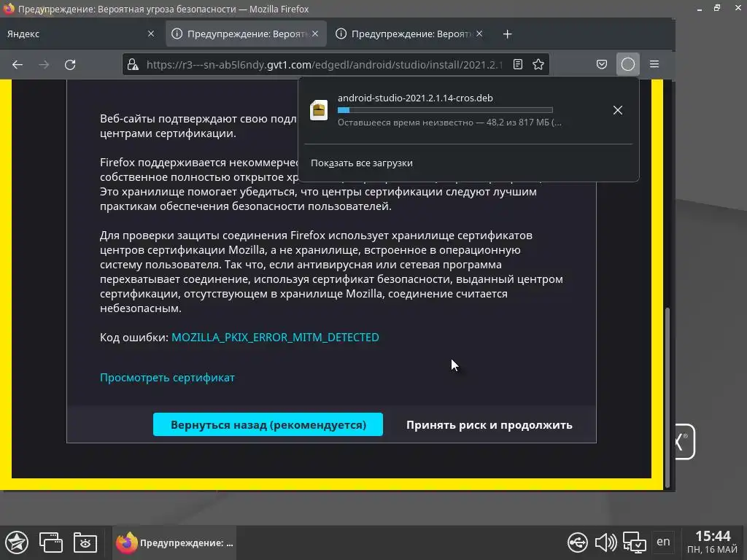Open the USB devices tray icon
The image size is (747, 560).
(578, 542)
